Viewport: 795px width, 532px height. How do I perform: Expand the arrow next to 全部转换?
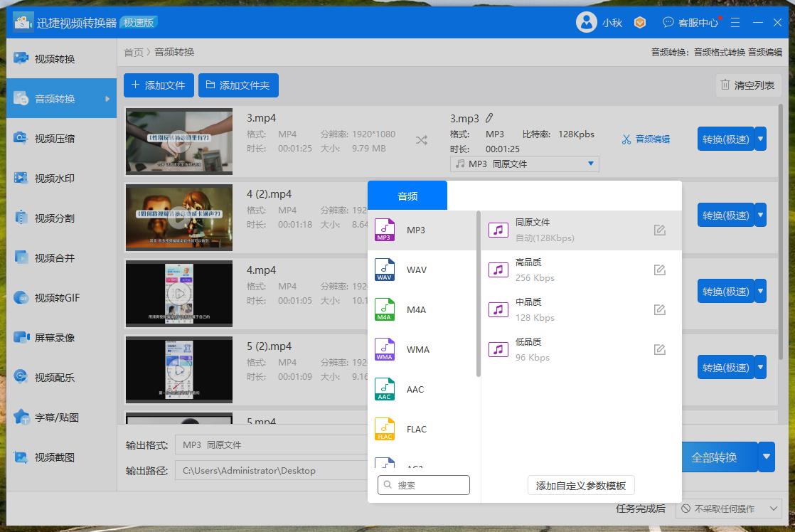(x=767, y=457)
